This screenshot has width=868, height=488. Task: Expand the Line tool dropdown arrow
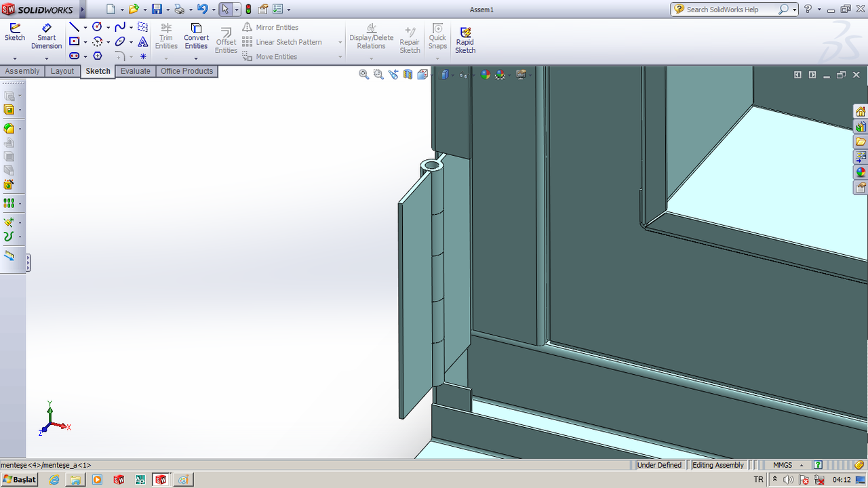(85, 28)
